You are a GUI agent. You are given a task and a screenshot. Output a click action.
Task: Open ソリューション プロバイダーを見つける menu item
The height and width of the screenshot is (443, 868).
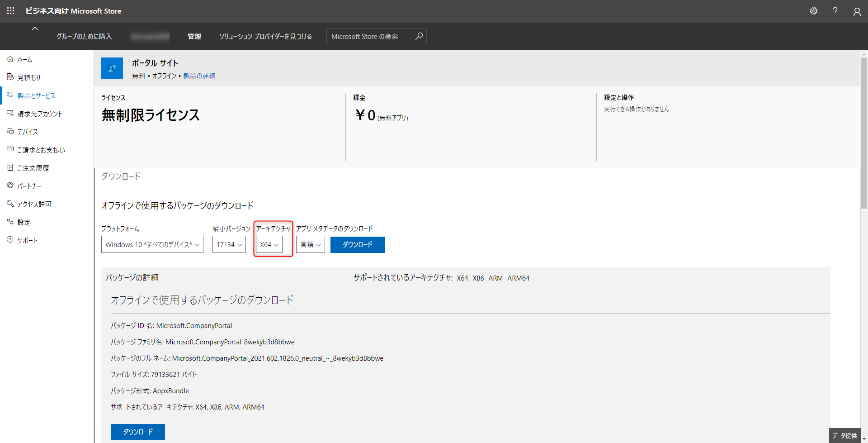coord(265,36)
